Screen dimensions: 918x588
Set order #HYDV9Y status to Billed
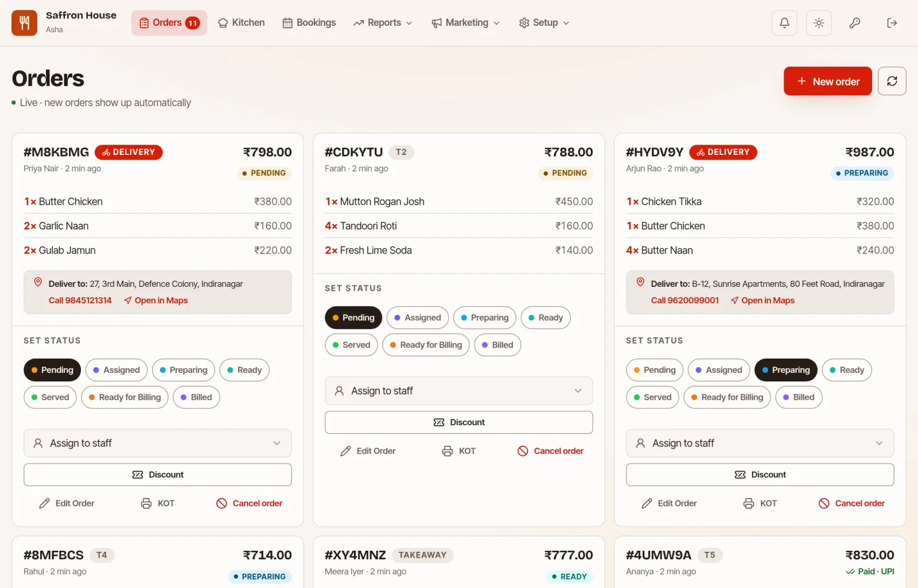[x=799, y=397]
